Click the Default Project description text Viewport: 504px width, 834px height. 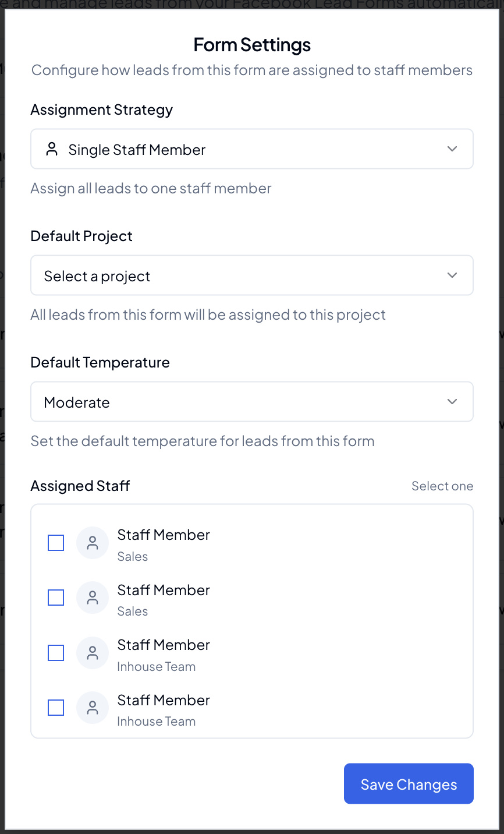[208, 314]
